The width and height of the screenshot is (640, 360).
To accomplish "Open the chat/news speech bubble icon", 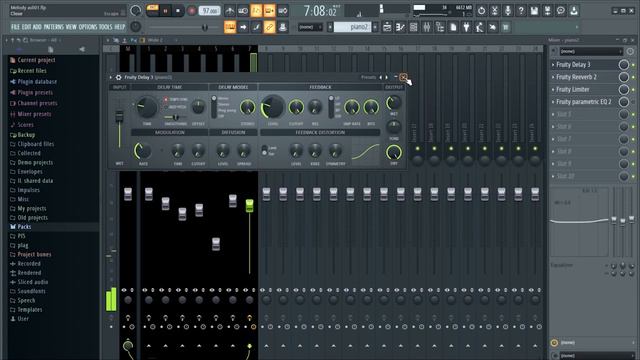I will click(560, 11).
